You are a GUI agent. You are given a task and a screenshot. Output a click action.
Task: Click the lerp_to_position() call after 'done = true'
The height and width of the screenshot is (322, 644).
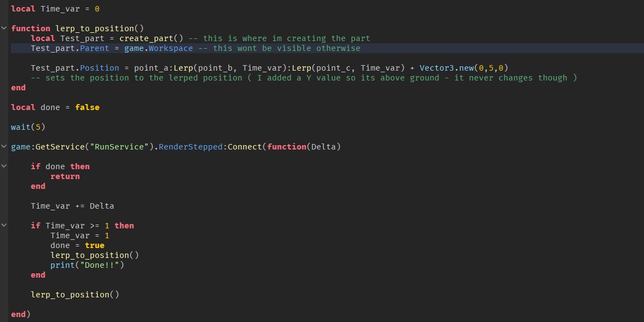point(95,255)
